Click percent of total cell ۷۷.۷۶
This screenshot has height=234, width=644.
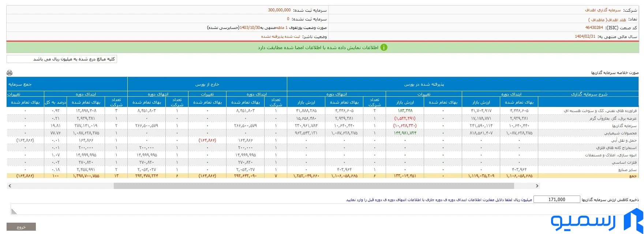55,133
